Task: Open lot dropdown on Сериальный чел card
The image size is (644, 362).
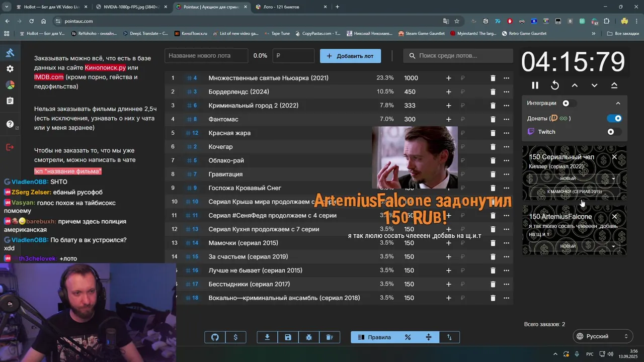Action: [x=613, y=178]
